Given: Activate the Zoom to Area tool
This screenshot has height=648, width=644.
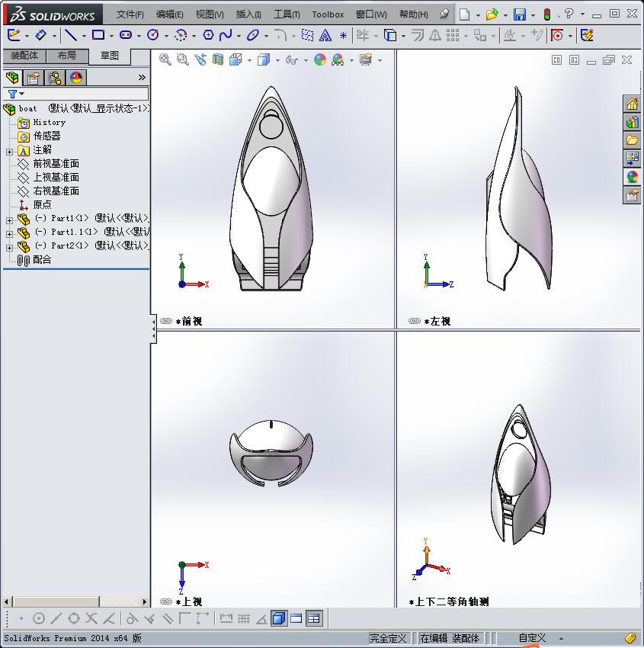Looking at the screenshot, I should point(183,58).
